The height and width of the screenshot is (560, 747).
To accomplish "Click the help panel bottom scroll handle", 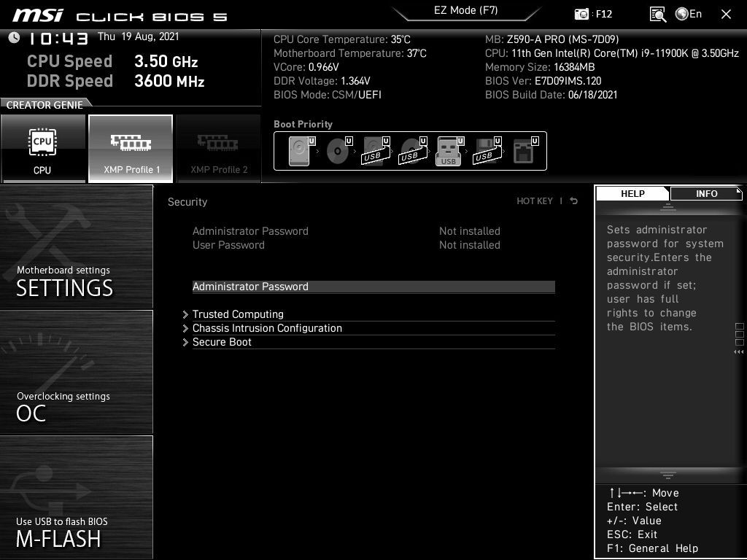I will (668, 475).
